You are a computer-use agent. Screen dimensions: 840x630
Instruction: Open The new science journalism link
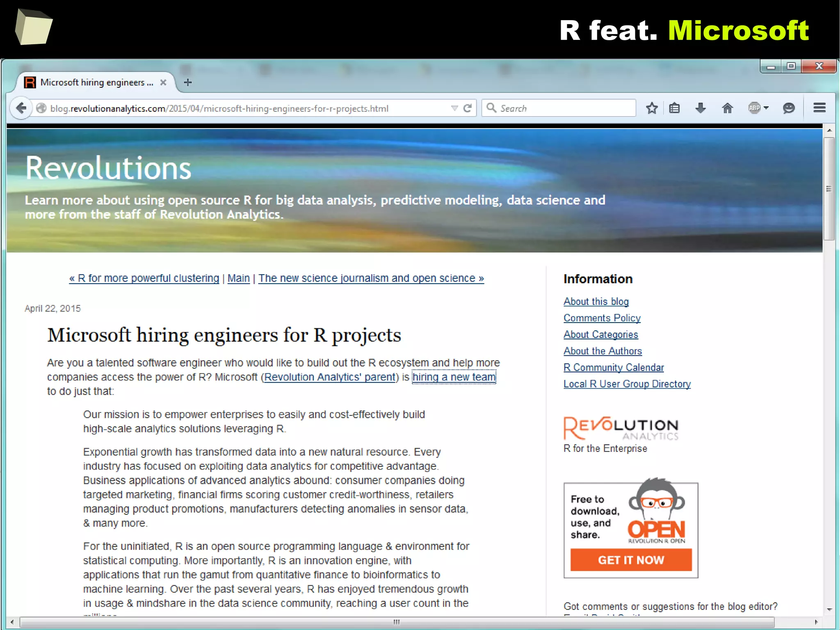coord(371,278)
